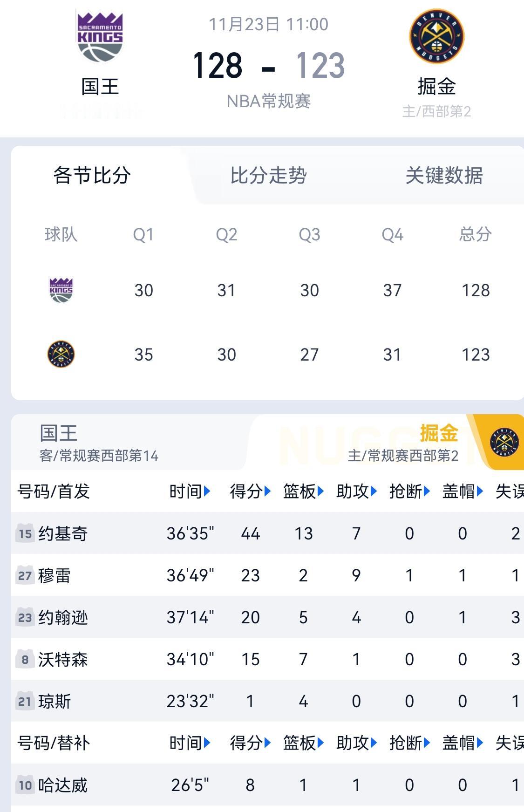Tap jersey number 10 badge for 哈达威
This screenshot has width=524, height=812.
tap(25, 785)
